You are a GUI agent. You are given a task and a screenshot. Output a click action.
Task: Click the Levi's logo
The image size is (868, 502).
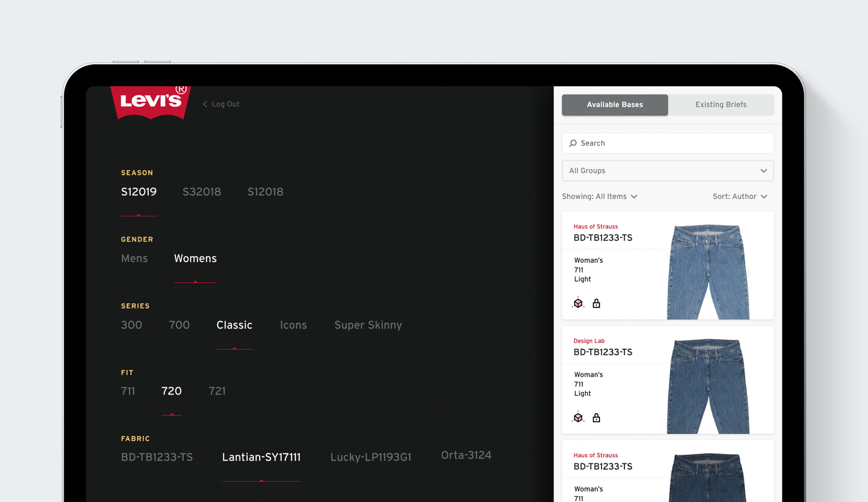[150, 102]
